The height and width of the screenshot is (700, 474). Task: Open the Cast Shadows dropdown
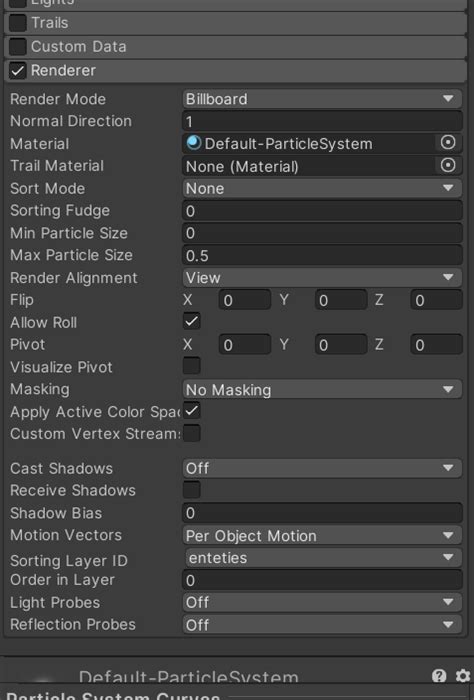[322, 468]
